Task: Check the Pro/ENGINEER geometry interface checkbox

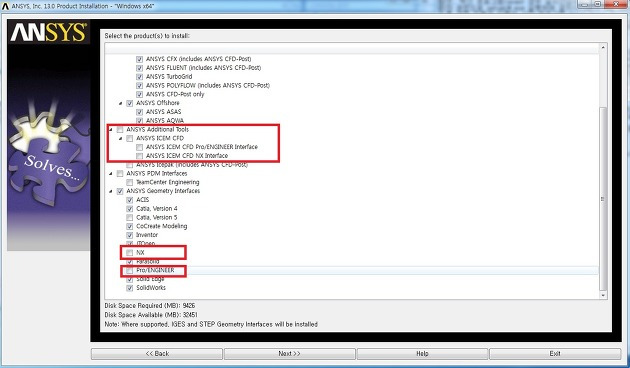Action: coord(130,271)
